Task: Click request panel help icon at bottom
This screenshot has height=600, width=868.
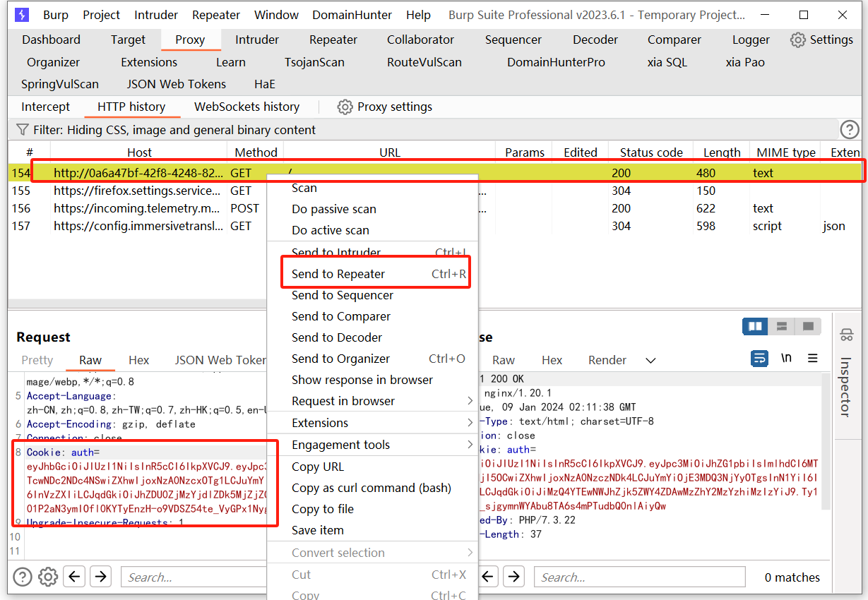Action: click(x=23, y=577)
